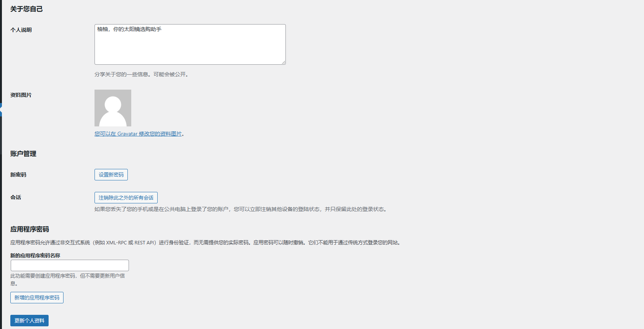Image resolution: width=644 pixels, height=329 pixels.
Task: Open the Gravatar 修改您的资料图片 link
Action: pos(138,134)
